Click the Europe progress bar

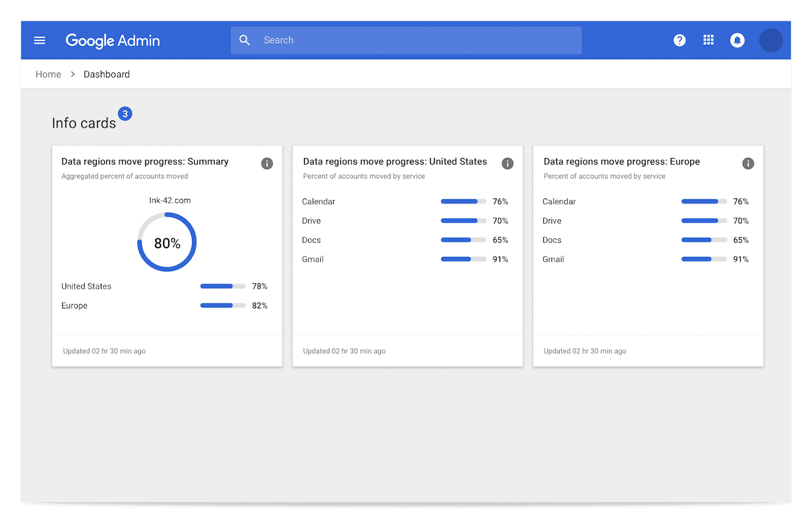tap(223, 305)
